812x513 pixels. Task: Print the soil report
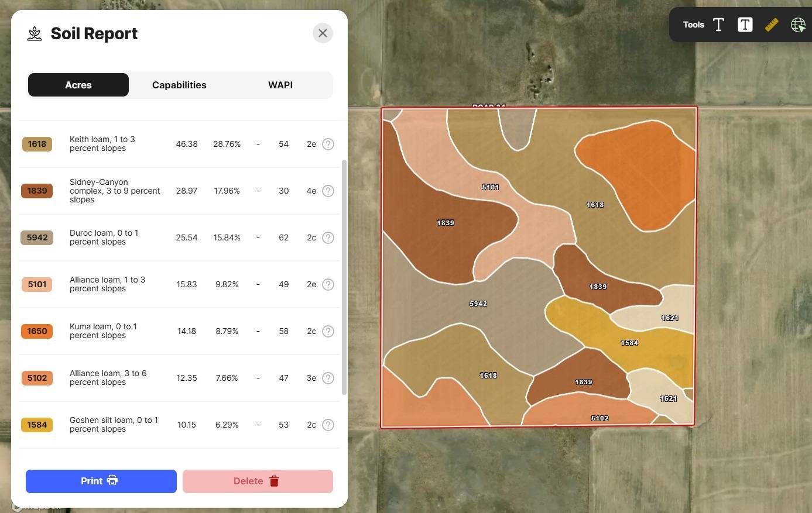[x=101, y=481]
